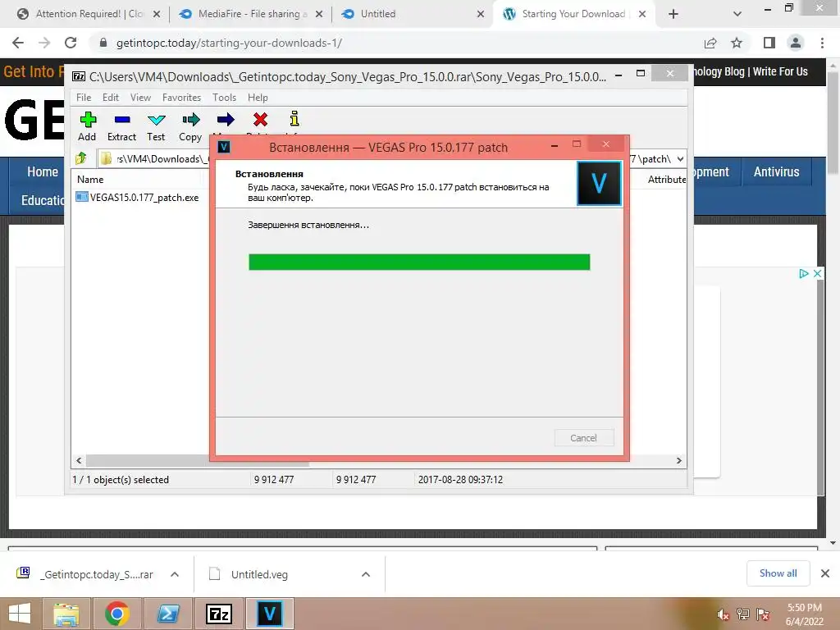Open the 7-Zip Help menu
The height and width of the screenshot is (630, 840).
tap(258, 98)
